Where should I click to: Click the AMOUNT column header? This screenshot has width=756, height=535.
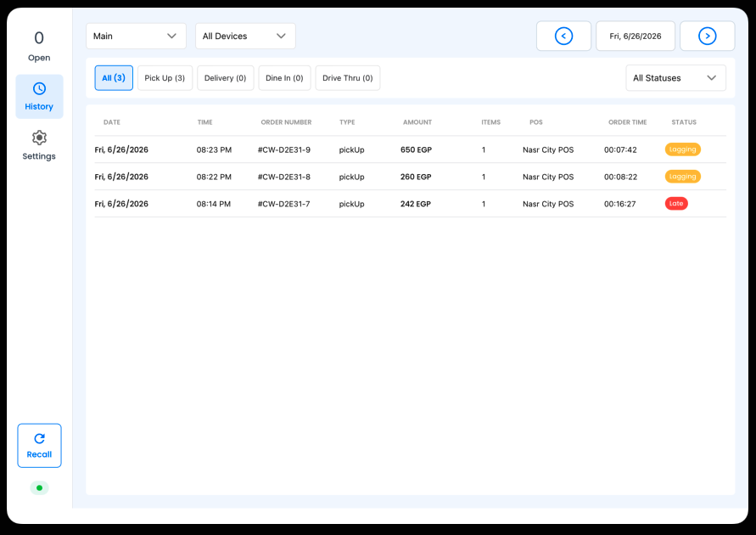point(417,122)
